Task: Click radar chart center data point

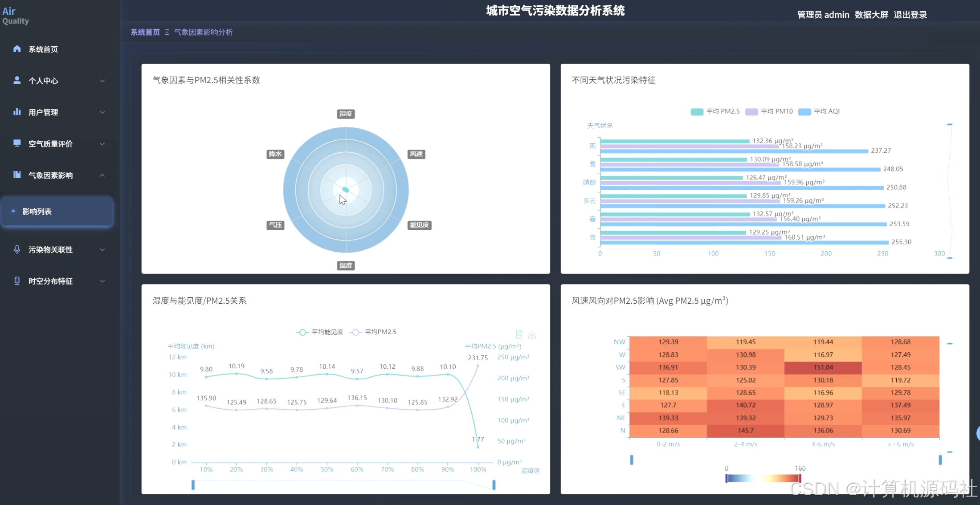Action: [x=346, y=190]
